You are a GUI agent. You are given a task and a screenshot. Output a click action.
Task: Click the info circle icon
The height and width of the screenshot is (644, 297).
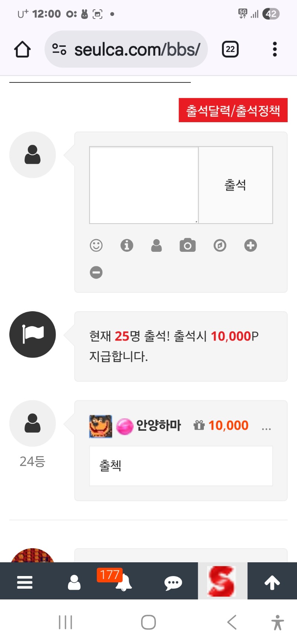tap(127, 245)
